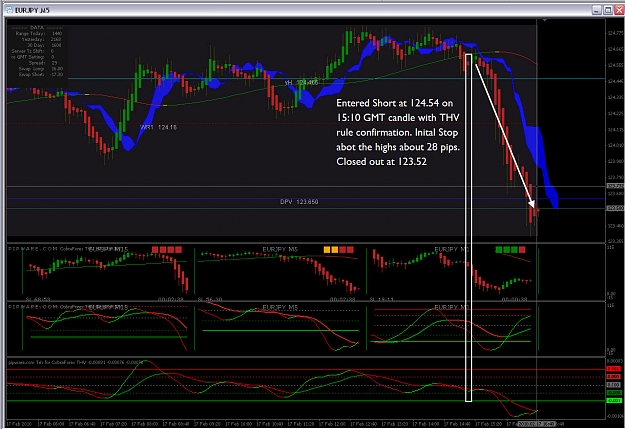Click the 17 Feb 14:00 time axis label

click(425, 423)
